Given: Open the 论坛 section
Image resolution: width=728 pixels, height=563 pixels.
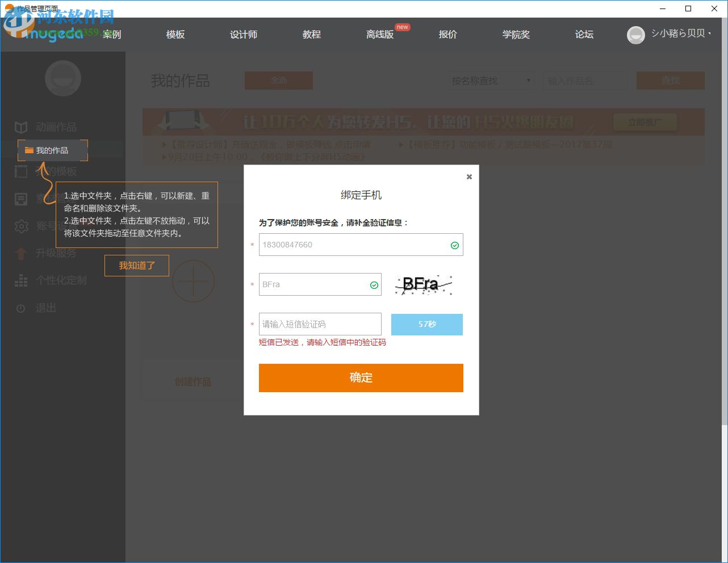Looking at the screenshot, I should tap(584, 35).
